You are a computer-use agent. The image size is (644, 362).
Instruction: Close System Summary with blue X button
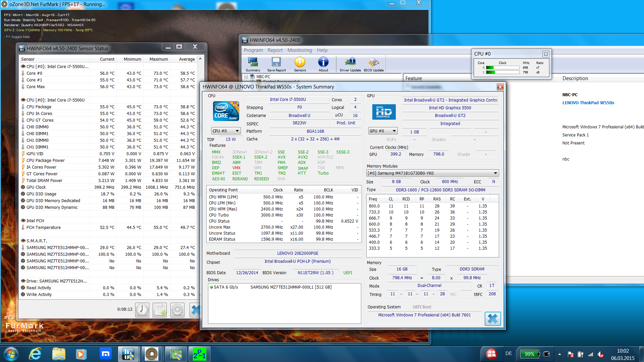[x=492, y=318]
